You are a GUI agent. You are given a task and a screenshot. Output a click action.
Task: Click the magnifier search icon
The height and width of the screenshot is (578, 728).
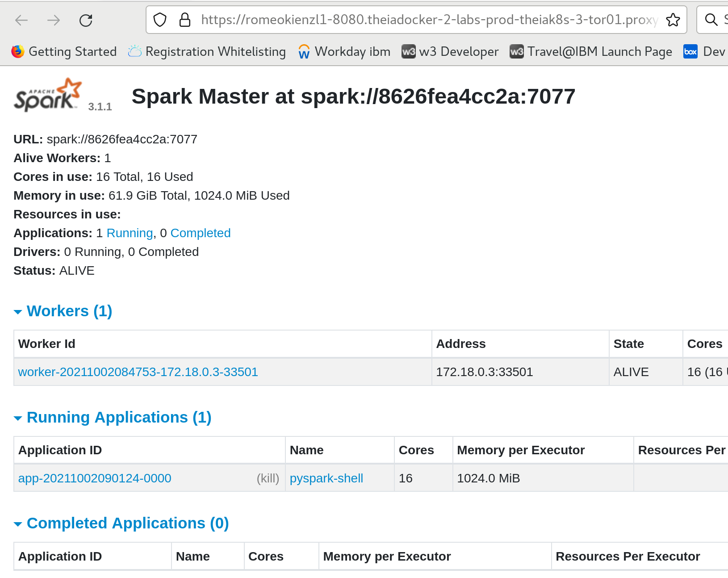coord(711,20)
